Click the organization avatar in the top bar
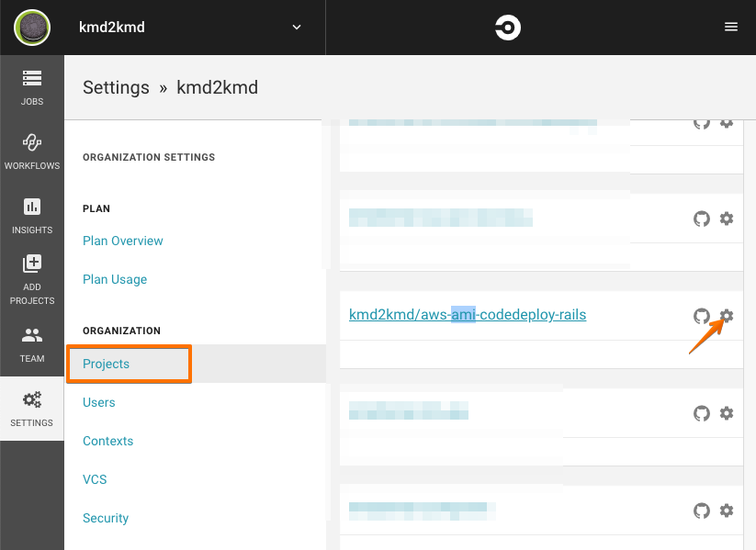 click(x=31, y=27)
